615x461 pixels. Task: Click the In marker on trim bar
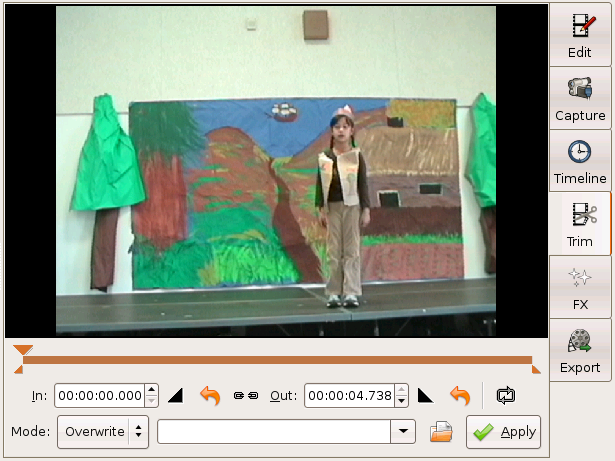22,351
